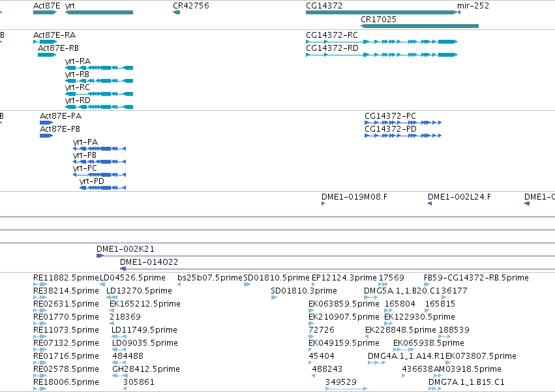Screen dimensions: 555x392
Task: Select the RE18006.5prime EST label
Action: [x=66, y=382]
